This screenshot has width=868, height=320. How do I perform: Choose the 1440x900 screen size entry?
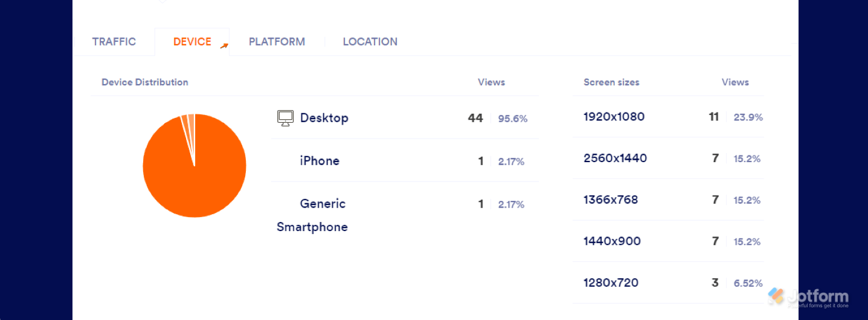coord(612,241)
